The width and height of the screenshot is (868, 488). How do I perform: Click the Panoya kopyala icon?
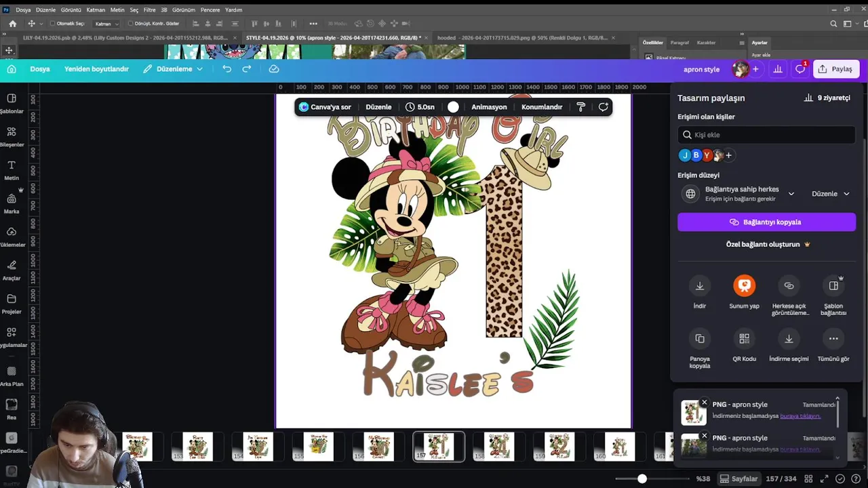[700, 338]
